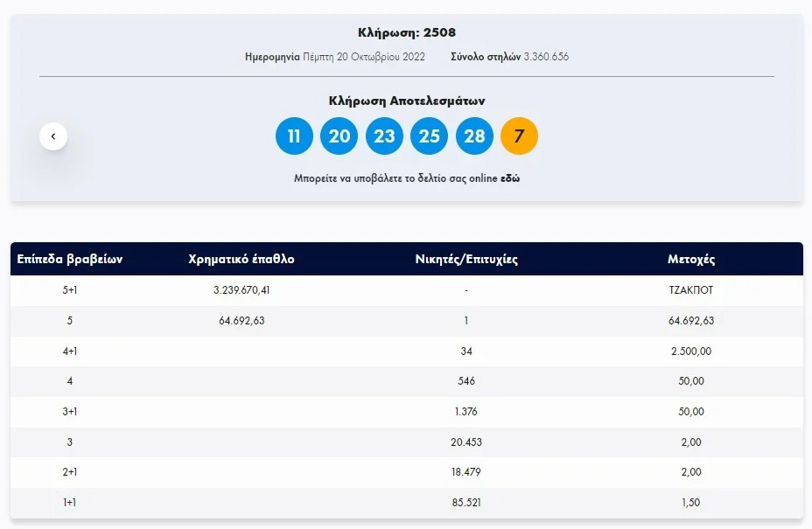Select the Επίπεδα βραβείων column header
The width and height of the screenshot is (812, 529).
(x=73, y=259)
